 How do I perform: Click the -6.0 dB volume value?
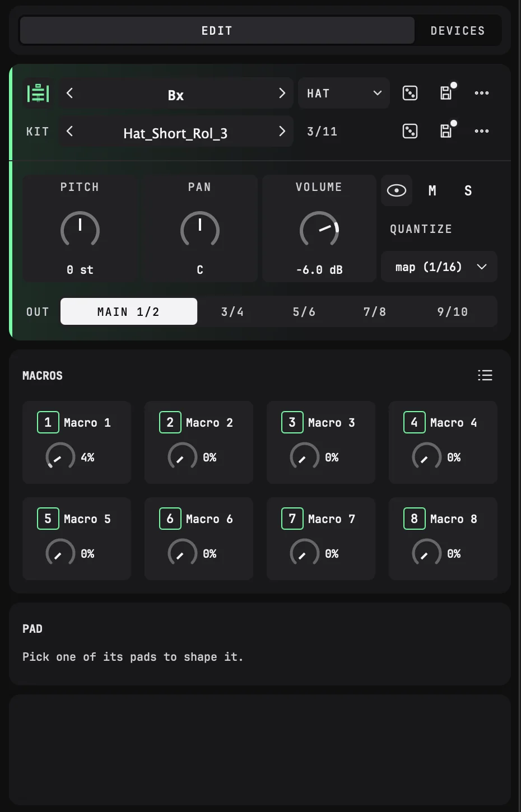319,269
